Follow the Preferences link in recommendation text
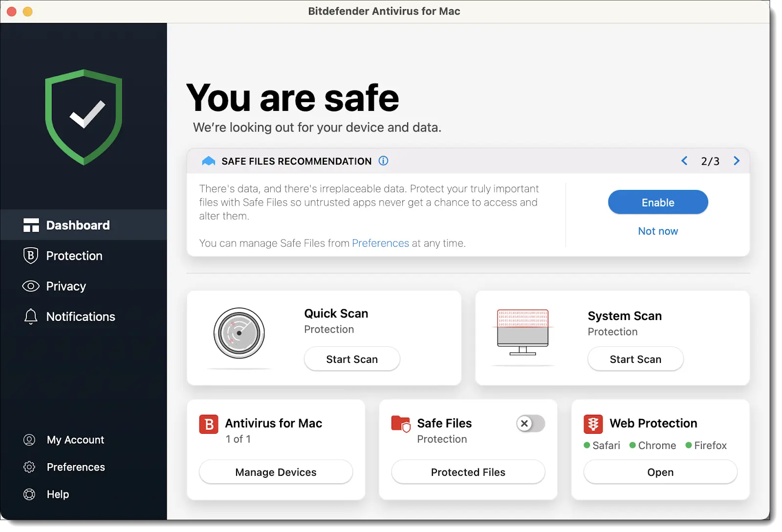782x532 pixels. pyautogui.click(x=380, y=243)
